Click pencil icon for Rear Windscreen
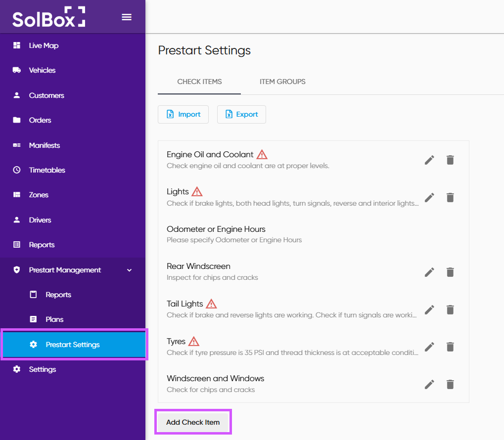The image size is (504, 440). click(x=429, y=272)
